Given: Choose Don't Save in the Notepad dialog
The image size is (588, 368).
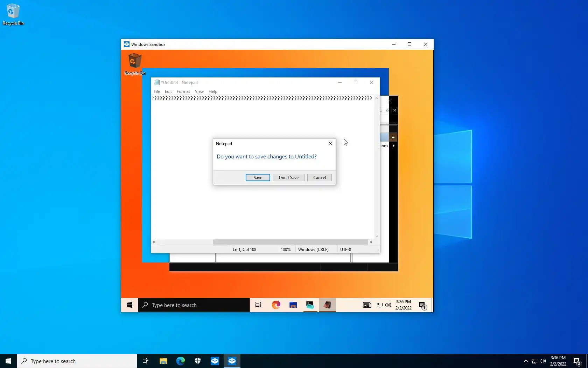Looking at the screenshot, I should coord(289,178).
